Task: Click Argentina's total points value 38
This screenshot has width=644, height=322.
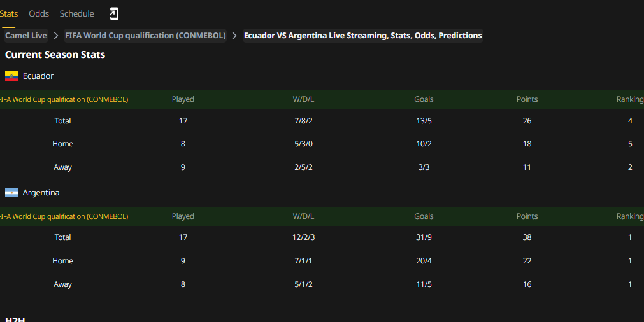Action: (x=527, y=237)
